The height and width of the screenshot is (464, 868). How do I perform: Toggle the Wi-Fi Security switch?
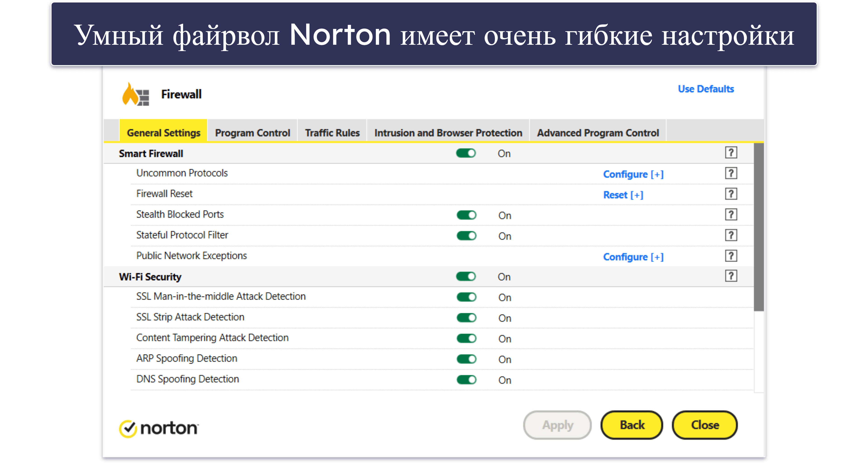click(x=466, y=277)
